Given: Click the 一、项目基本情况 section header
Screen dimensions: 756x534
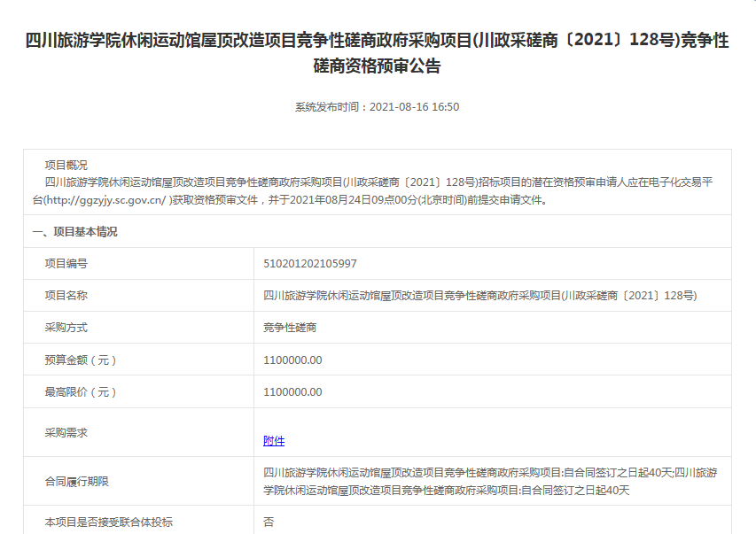Looking at the screenshot, I should click(74, 232).
